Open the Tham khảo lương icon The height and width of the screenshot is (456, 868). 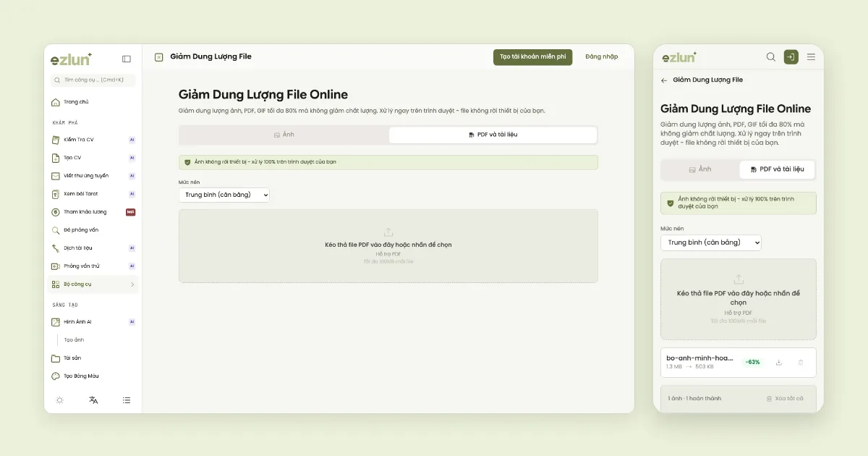56,212
